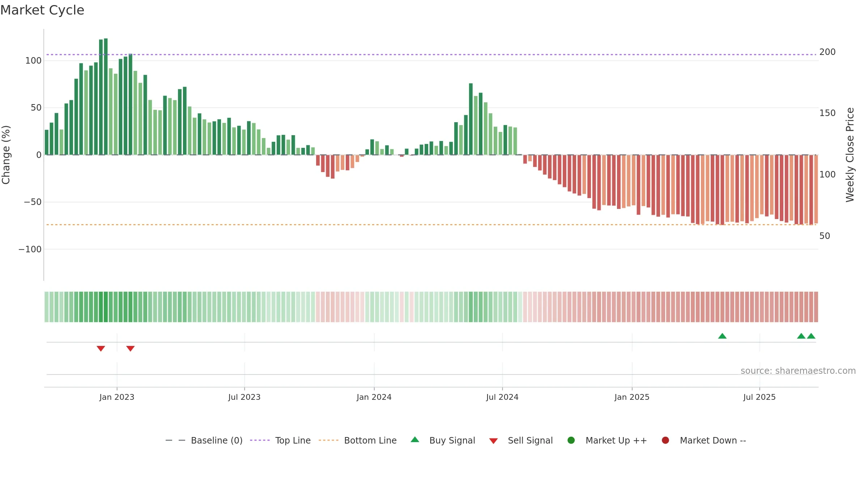The height and width of the screenshot is (488, 868).
Task: Click the Jan 2025 axis label
Action: [632, 397]
